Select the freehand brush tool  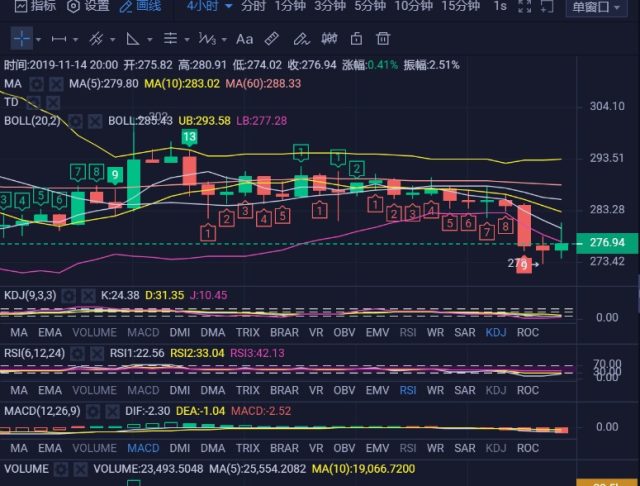pos(302,39)
